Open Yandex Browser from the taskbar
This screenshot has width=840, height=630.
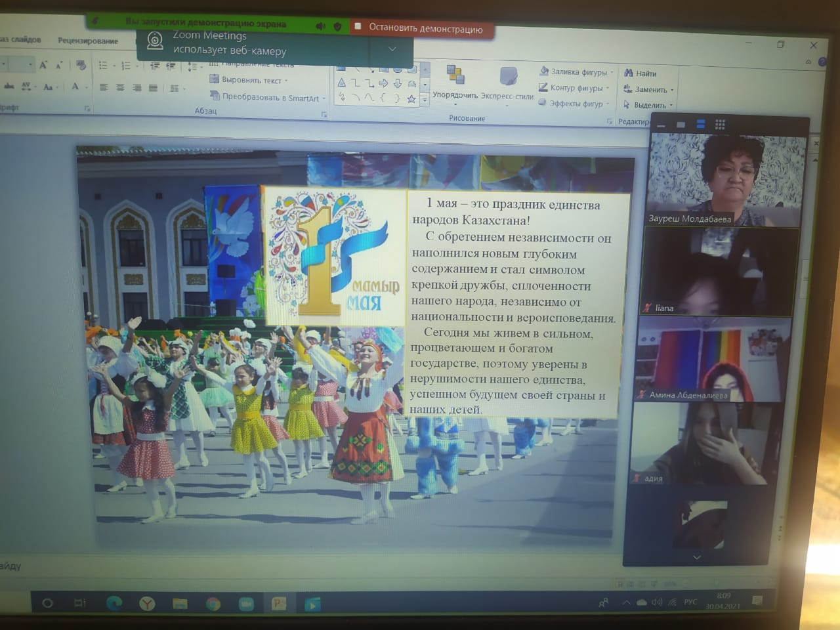point(147,603)
